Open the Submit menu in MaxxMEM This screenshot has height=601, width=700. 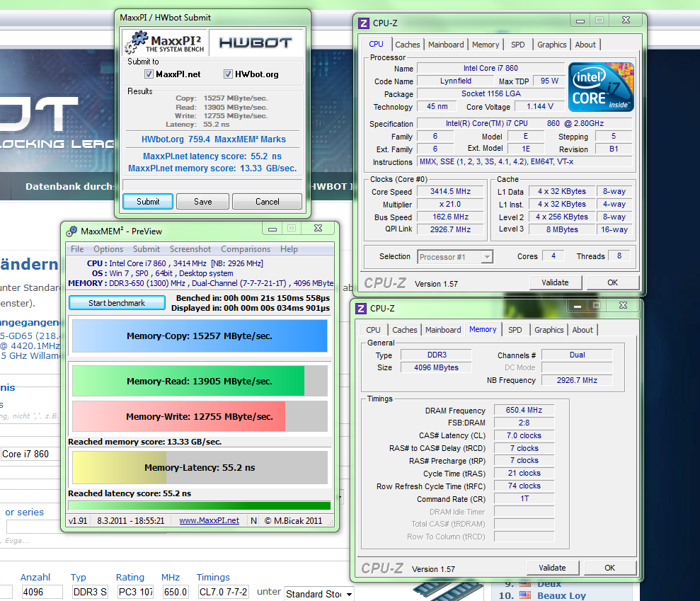pyautogui.click(x=147, y=249)
